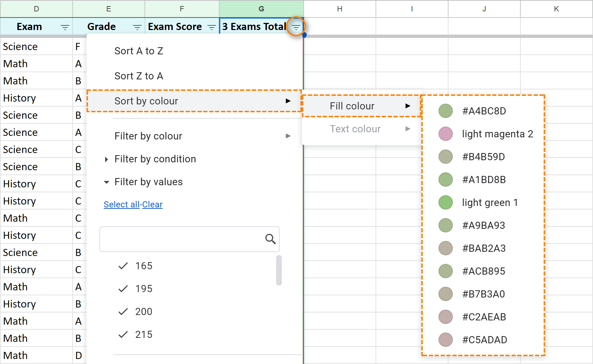Uncheck the 195 value checkbox

pos(123,289)
